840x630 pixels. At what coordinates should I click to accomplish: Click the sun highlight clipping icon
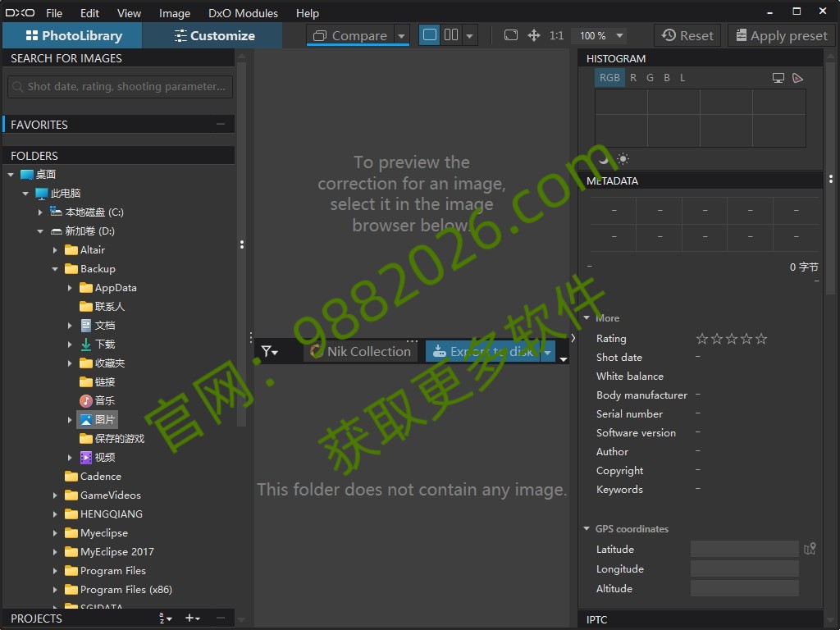click(623, 158)
